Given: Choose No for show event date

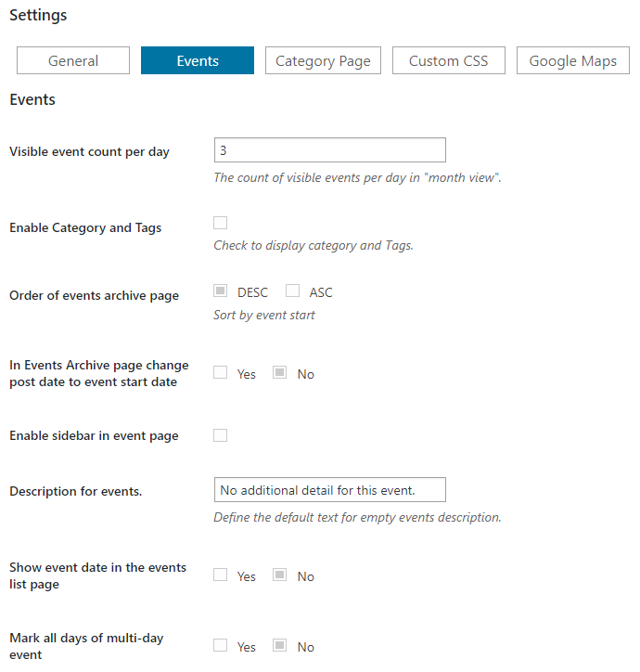Looking at the screenshot, I should click(280, 575).
